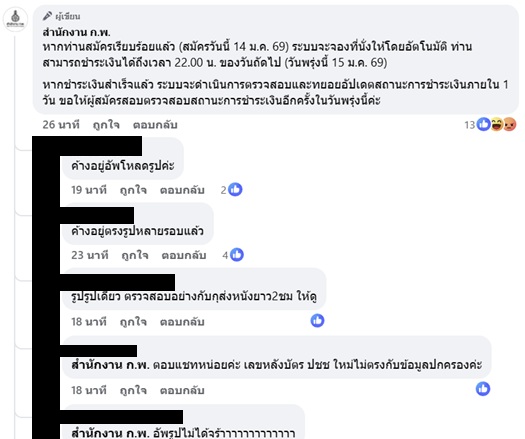Click ถูกใจ under ค้างอยู่อัพโหลดรูปค่ะ comment

133,190
